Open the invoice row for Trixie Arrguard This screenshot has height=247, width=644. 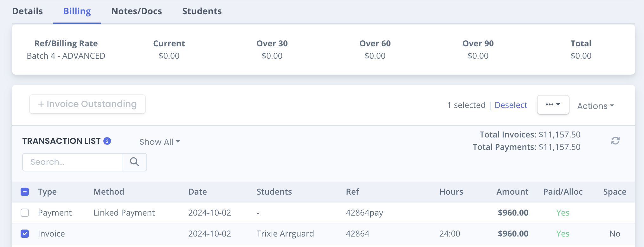pyautogui.click(x=324, y=234)
